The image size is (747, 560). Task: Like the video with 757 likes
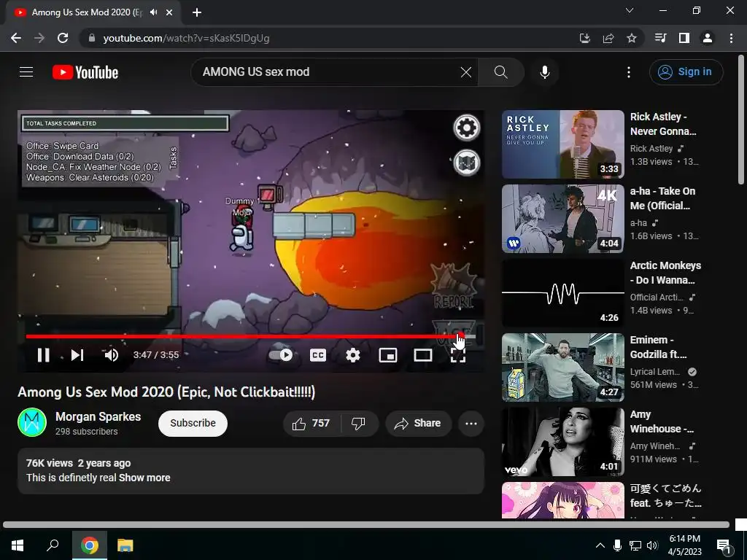(311, 424)
